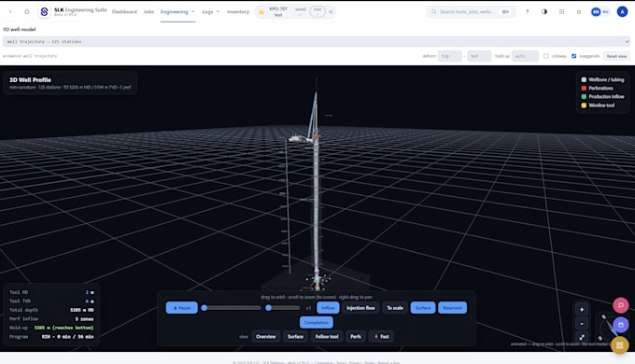635x364 pixels.
Task: Click the deform top input field
Action: (x=449, y=56)
